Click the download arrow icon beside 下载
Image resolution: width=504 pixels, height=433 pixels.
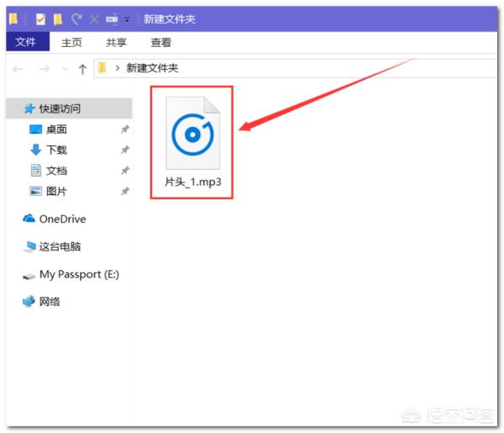35,150
